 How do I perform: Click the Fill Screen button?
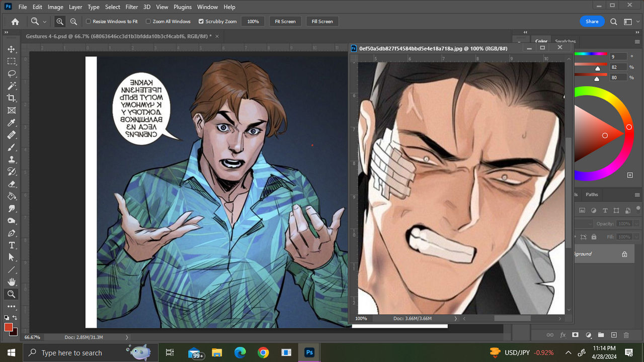pyautogui.click(x=323, y=22)
